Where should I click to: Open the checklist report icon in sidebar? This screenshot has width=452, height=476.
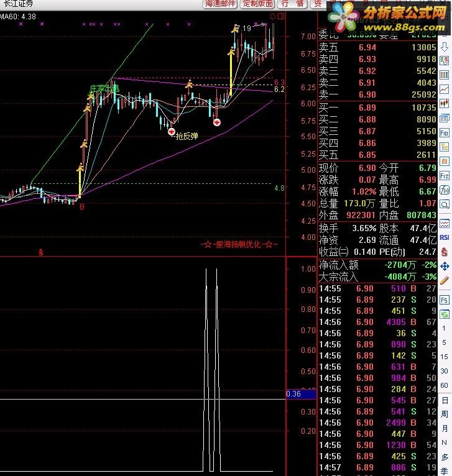445,61
